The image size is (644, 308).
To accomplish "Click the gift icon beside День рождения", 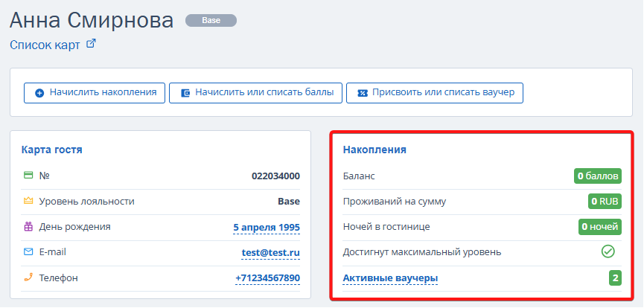I will point(28,226).
